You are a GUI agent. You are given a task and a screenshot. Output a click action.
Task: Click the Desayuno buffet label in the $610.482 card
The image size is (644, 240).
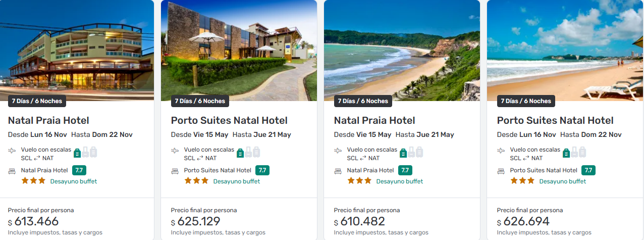pyautogui.click(x=400, y=181)
